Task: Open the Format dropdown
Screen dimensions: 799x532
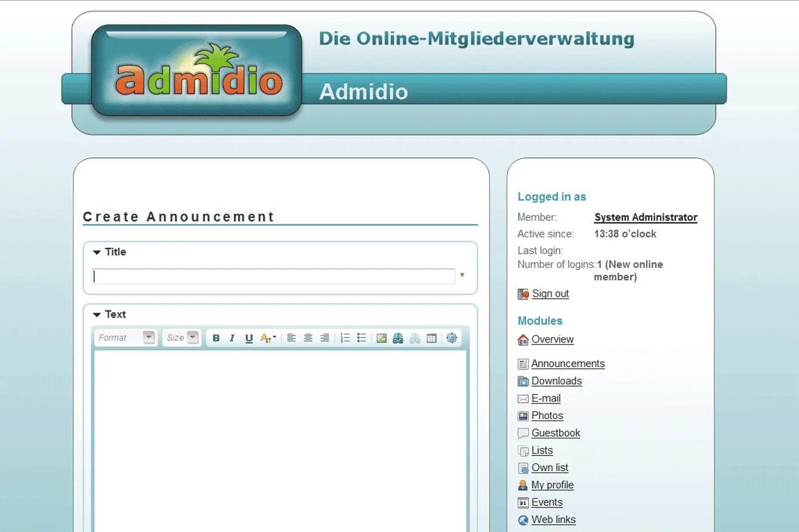Action: pos(126,338)
